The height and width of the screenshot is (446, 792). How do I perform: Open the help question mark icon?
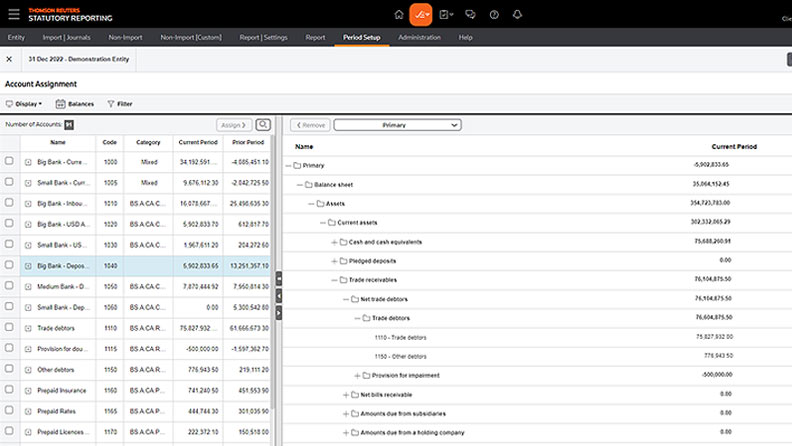pos(494,14)
